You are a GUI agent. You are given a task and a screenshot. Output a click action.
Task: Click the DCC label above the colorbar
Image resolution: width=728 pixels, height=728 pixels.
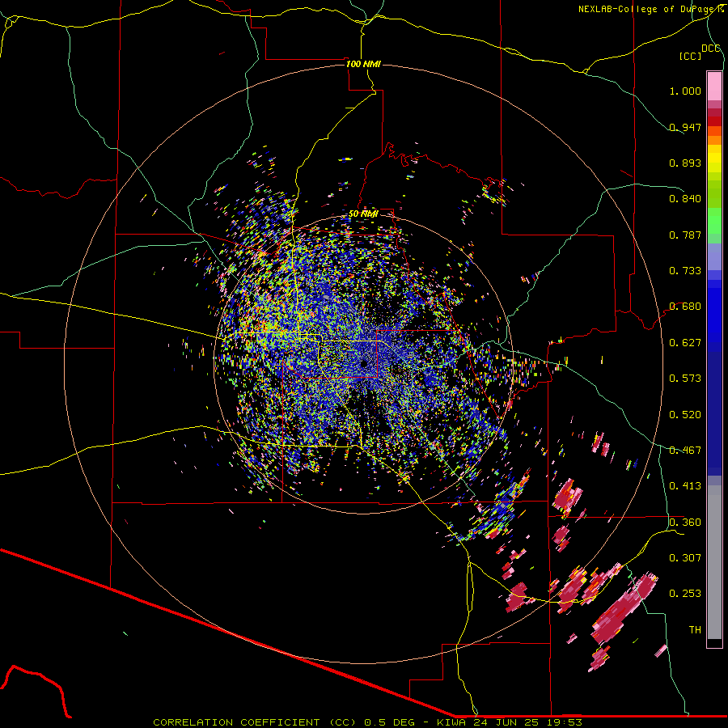[711, 48]
